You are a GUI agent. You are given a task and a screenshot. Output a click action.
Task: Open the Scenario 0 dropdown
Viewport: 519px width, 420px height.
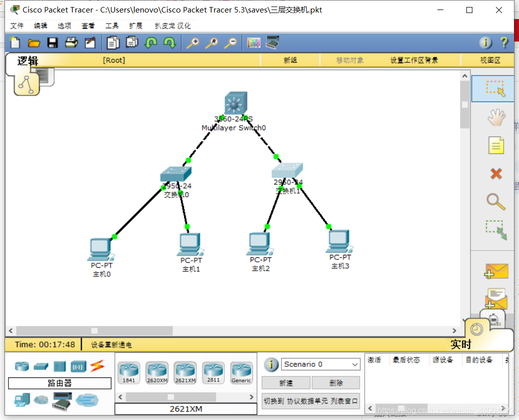320,364
